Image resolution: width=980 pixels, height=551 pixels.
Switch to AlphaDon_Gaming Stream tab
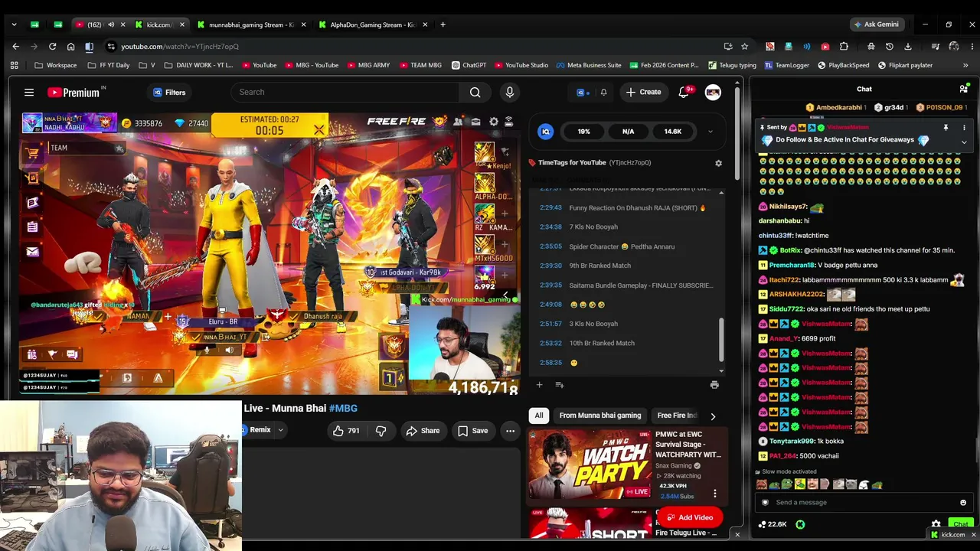click(x=373, y=24)
